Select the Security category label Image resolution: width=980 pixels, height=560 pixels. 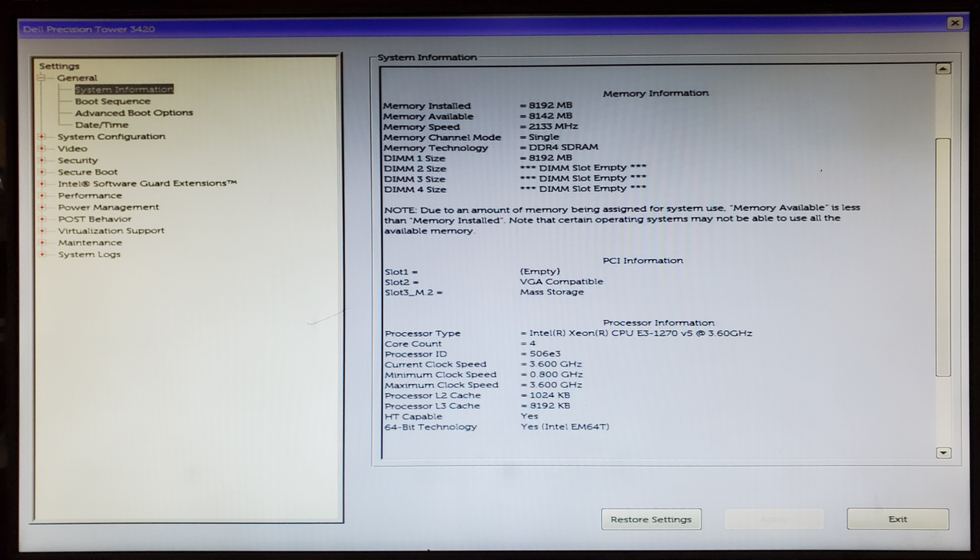78,160
